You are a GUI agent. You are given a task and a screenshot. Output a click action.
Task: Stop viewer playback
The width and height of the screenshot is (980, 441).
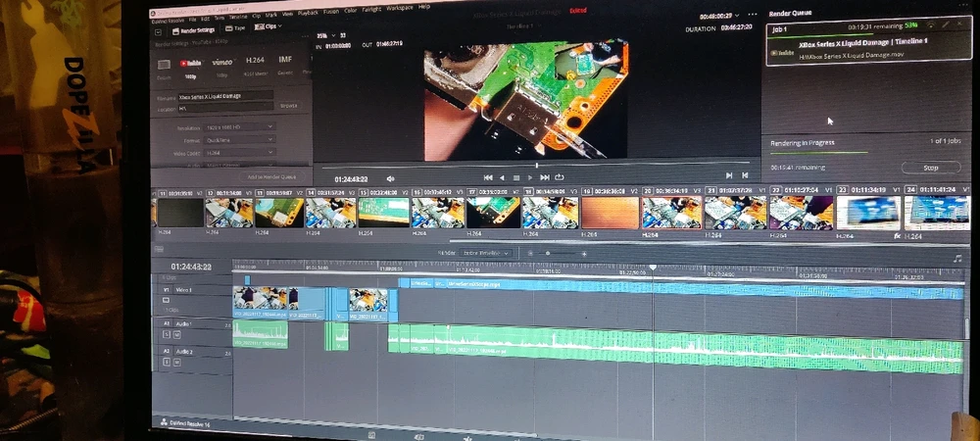tap(516, 177)
